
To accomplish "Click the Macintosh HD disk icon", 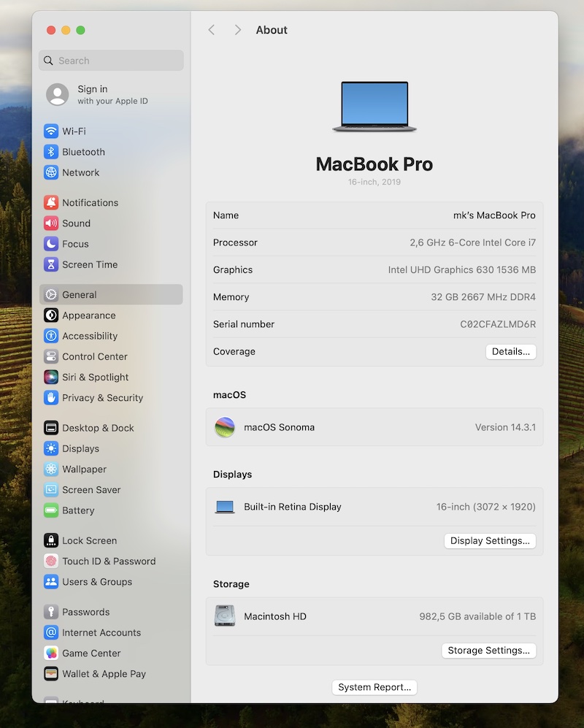I will 225,616.
